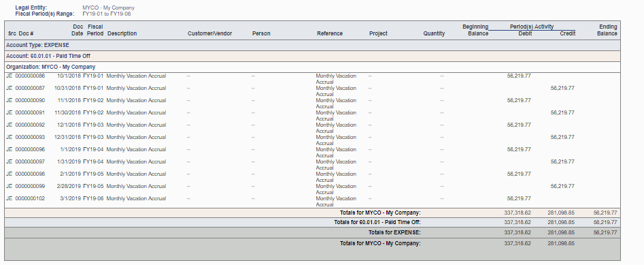Viewport: 644px width, 265px height.
Task: Click the Debit column header
Action: point(525,34)
